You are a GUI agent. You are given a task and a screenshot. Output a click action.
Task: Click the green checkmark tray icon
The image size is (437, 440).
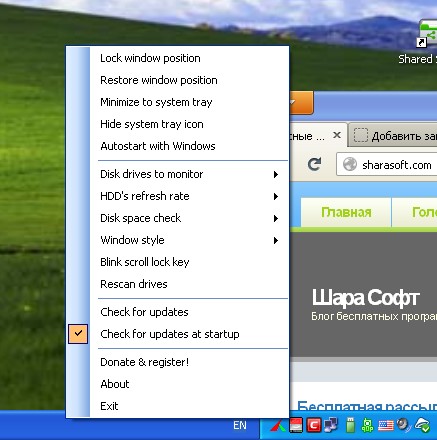(422, 425)
